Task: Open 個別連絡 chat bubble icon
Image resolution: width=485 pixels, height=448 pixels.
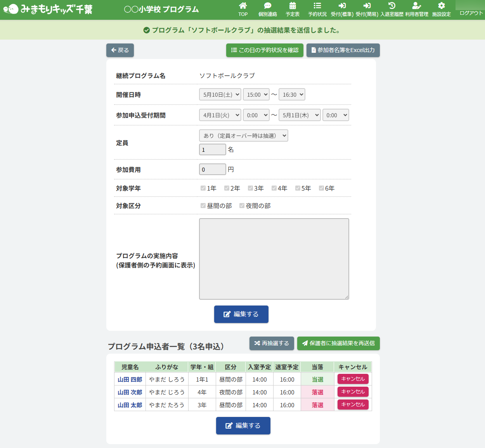Action: [267, 6]
